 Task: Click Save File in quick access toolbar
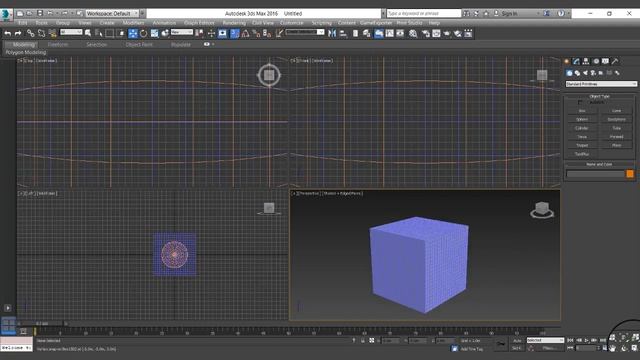pyautogui.click(x=40, y=13)
